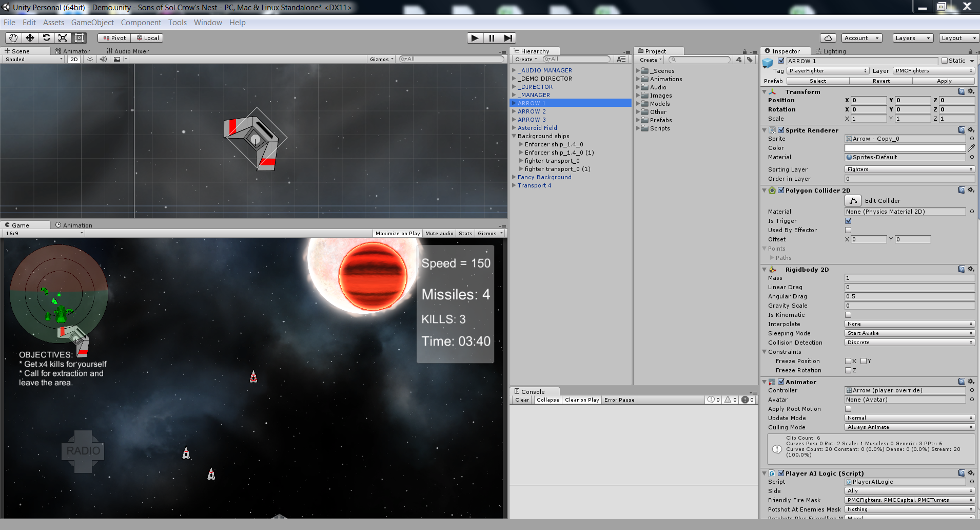Check Used By Effector checkbox
The width and height of the screenshot is (980, 530).
point(848,230)
